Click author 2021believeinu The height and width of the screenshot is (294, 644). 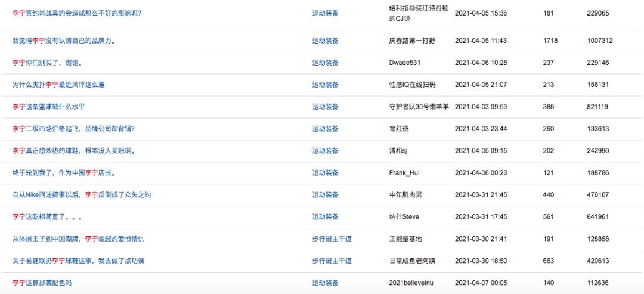(x=411, y=283)
